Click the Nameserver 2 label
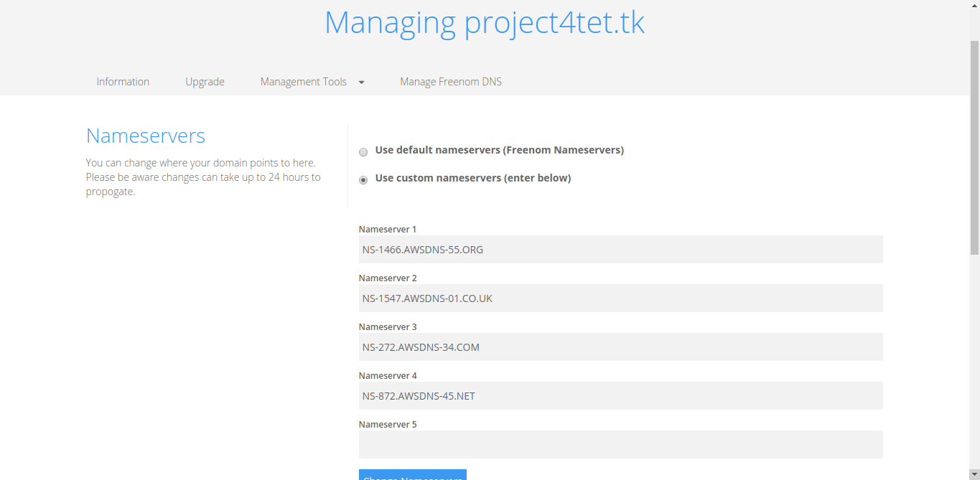Screen dimensions: 980x480 [x=388, y=278]
